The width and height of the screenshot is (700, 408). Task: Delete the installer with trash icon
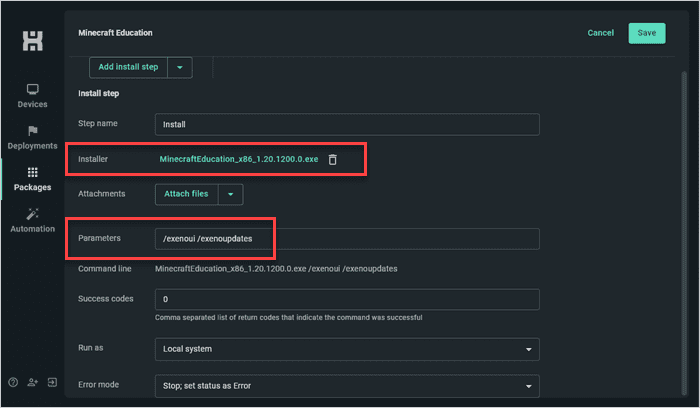pos(333,159)
